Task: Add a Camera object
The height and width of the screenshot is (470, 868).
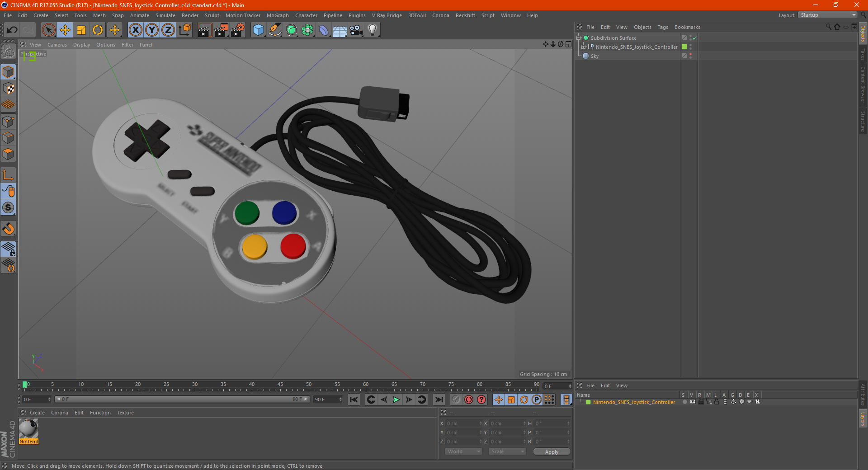Action: [x=356, y=30]
